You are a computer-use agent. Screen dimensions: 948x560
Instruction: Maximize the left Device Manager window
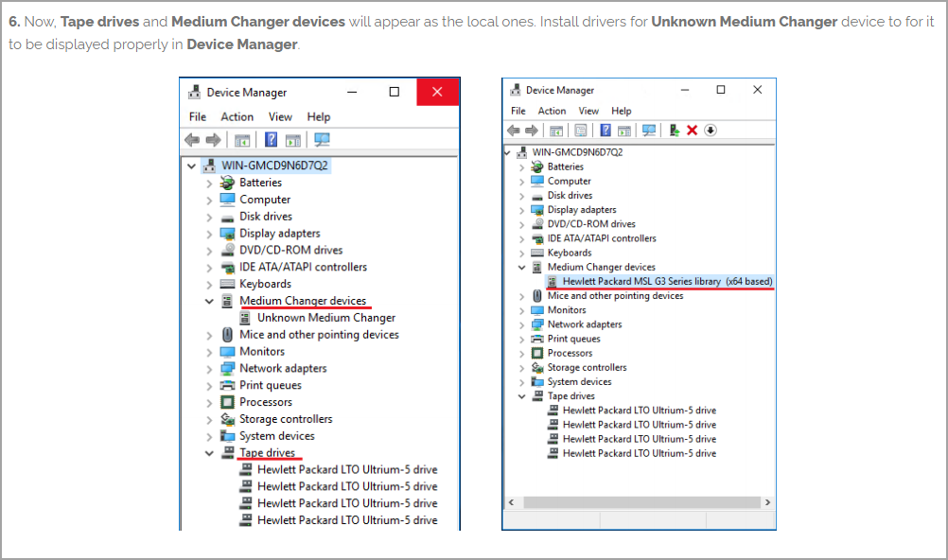coord(395,92)
